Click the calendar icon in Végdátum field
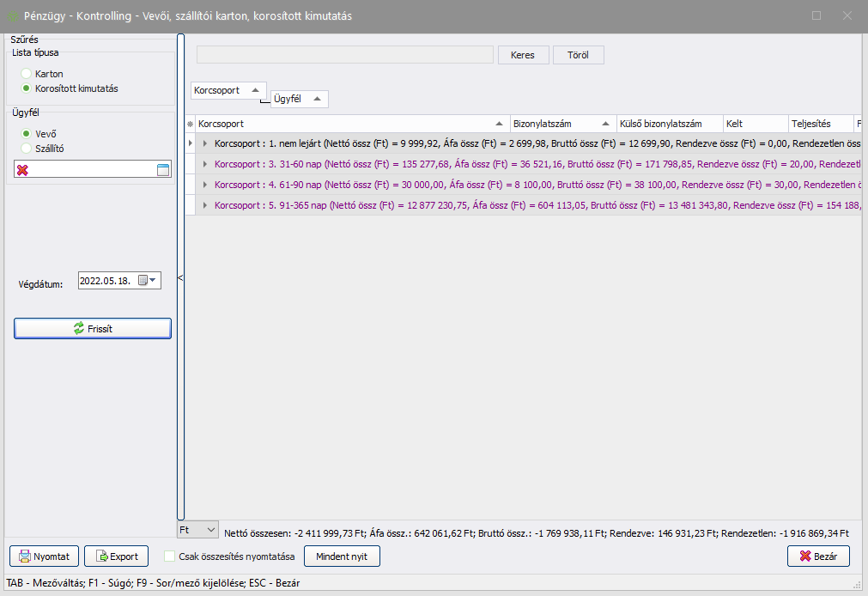This screenshot has width=868, height=596. (143, 280)
